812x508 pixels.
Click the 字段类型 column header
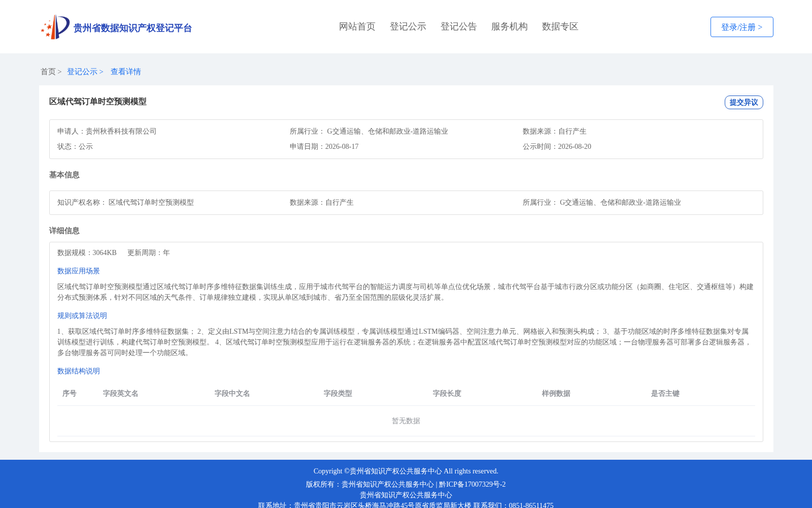click(x=338, y=393)
